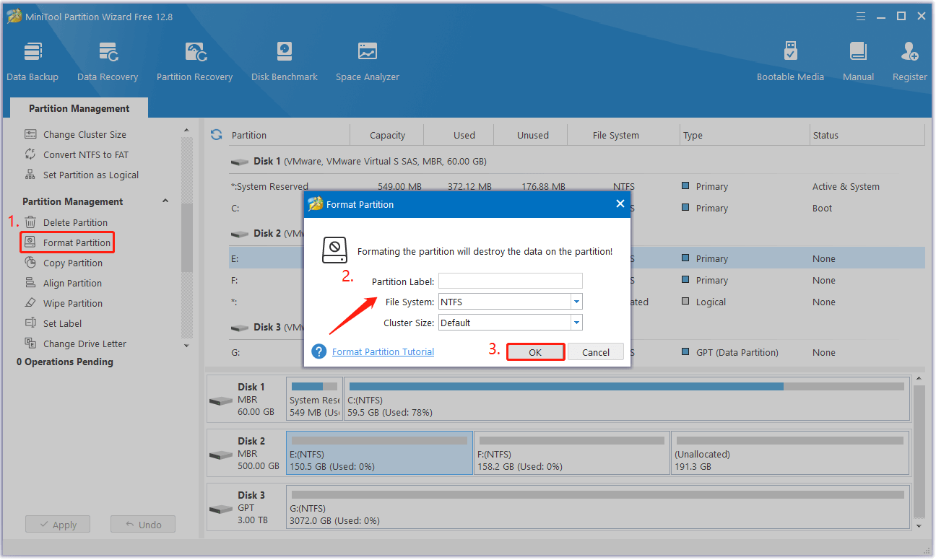The image size is (936, 560).
Task: Select the C: partition row
Action: click(x=576, y=208)
